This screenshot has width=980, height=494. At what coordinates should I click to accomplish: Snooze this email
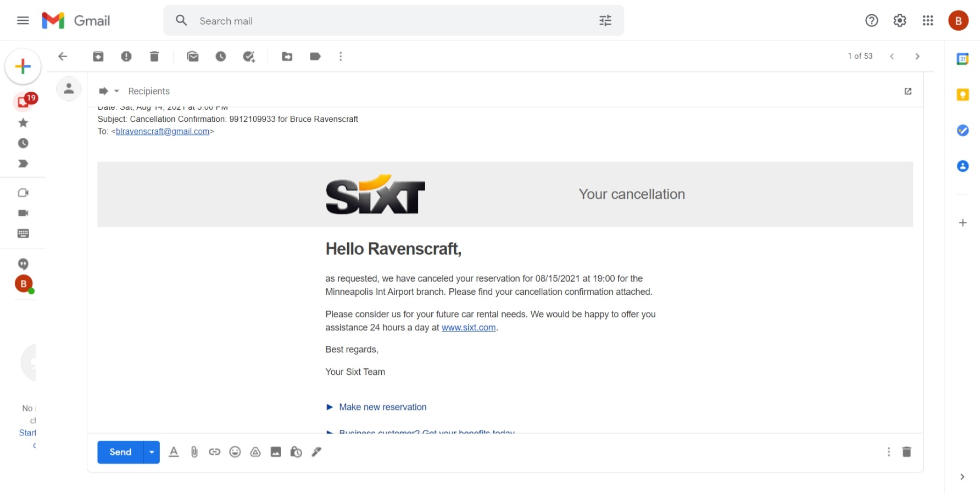pyautogui.click(x=221, y=57)
